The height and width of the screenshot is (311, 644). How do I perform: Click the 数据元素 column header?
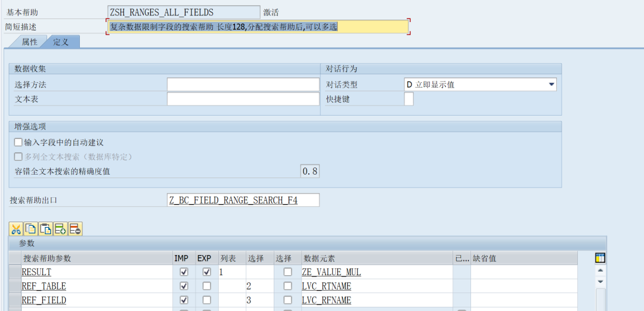[x=377, y=258]
